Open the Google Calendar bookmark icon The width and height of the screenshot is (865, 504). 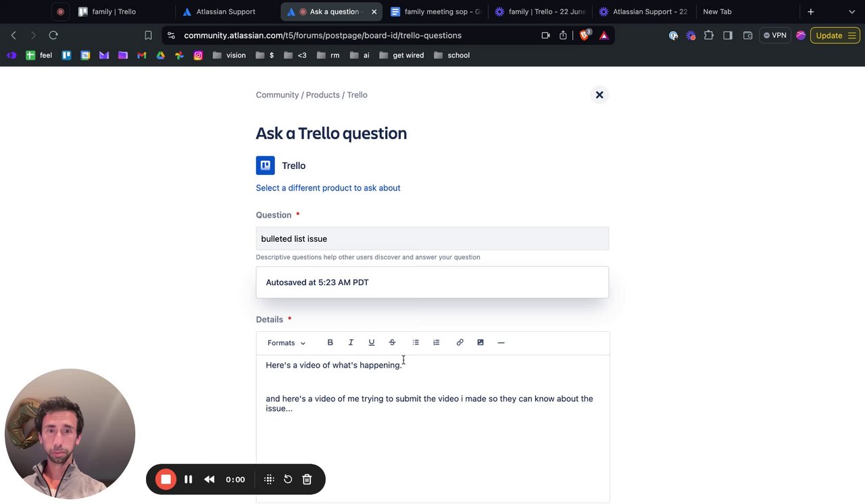tap(85, 55)
